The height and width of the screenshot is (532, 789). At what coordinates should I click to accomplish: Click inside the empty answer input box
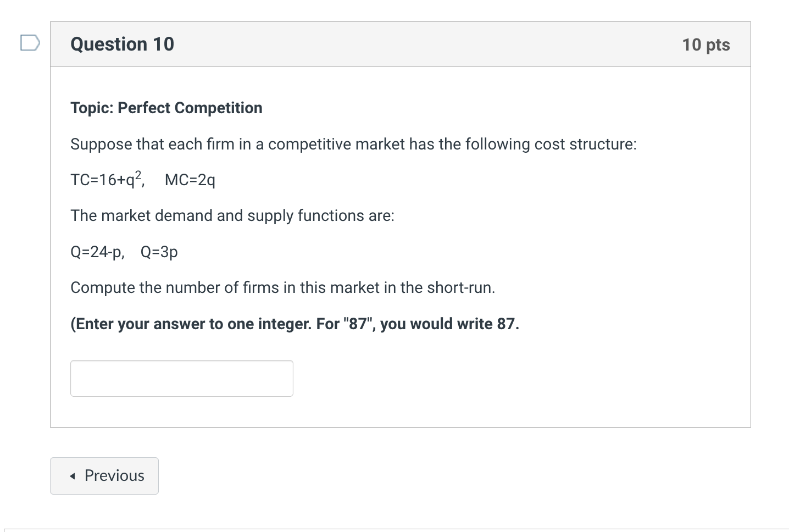[x=181, y=378]
